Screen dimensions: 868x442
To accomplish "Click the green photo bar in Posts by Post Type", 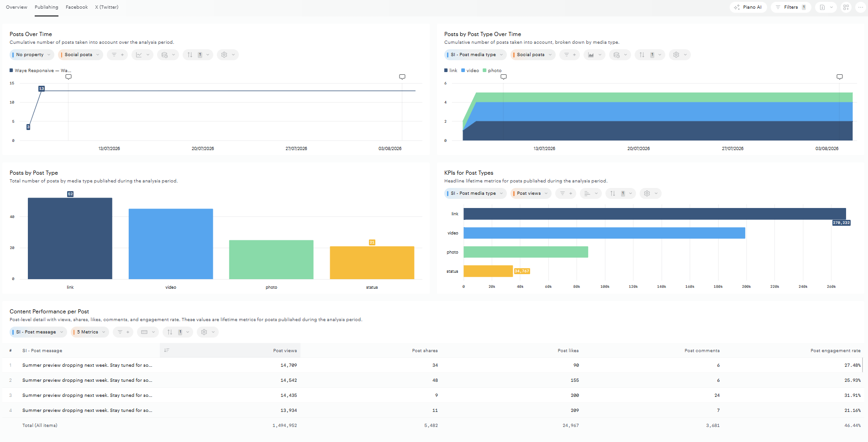I will [x=271, y=260].
